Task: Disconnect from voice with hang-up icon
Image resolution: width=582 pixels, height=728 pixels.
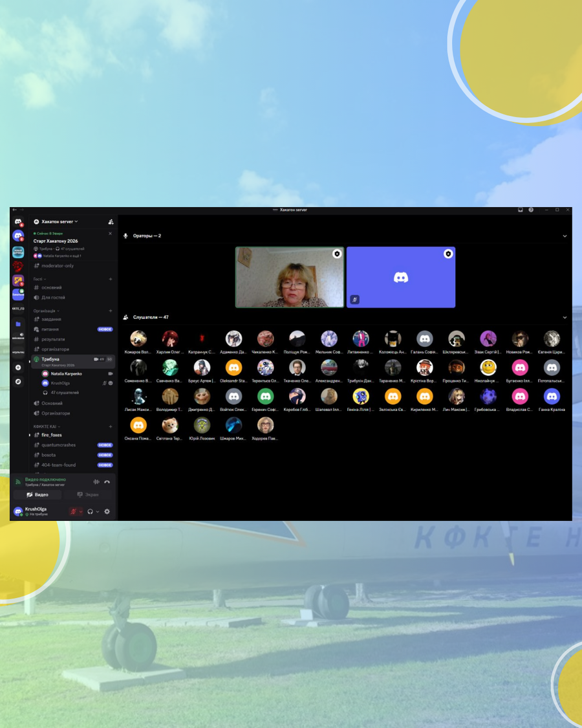Action: click(x=107, y=481)
